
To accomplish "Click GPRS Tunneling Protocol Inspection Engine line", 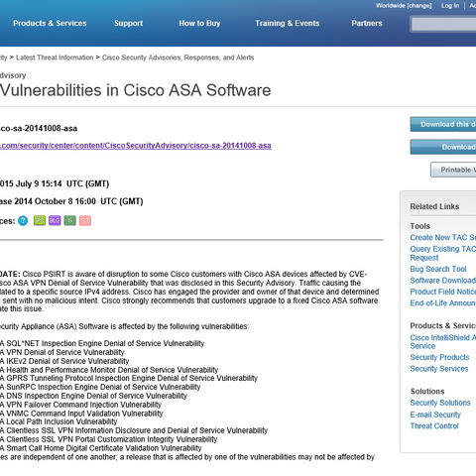I will click(x=129, y=378).
